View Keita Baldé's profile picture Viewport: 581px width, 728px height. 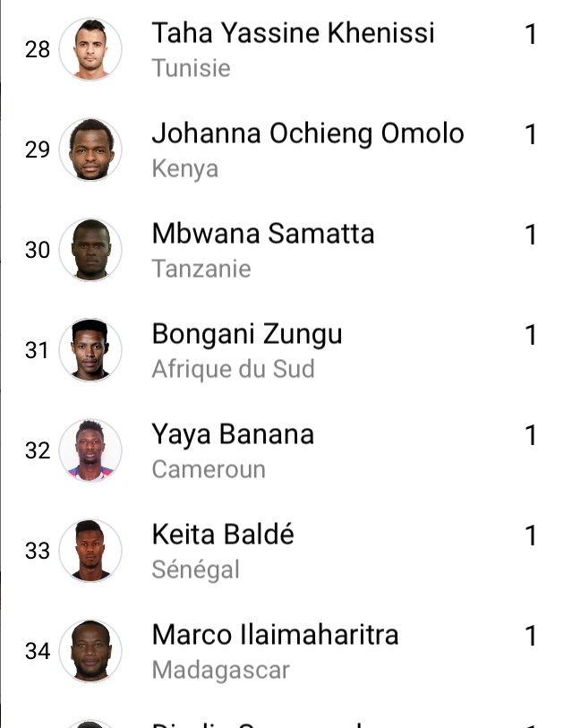click(90, 551)
